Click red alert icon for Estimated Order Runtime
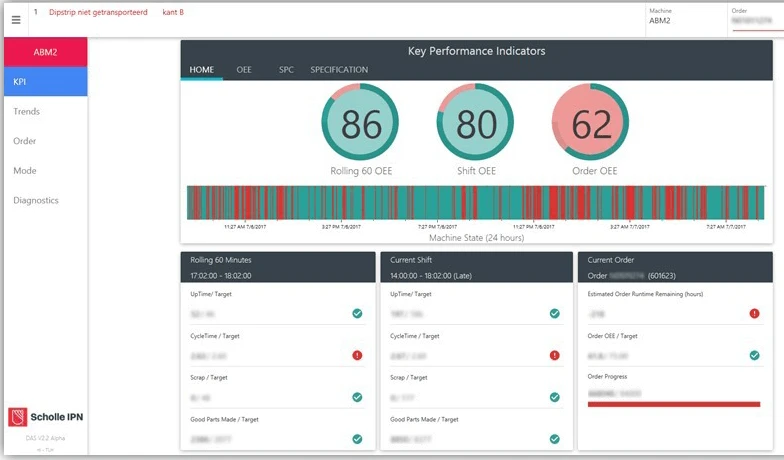This screenshot has height=460, width=784. coord(754,313)
